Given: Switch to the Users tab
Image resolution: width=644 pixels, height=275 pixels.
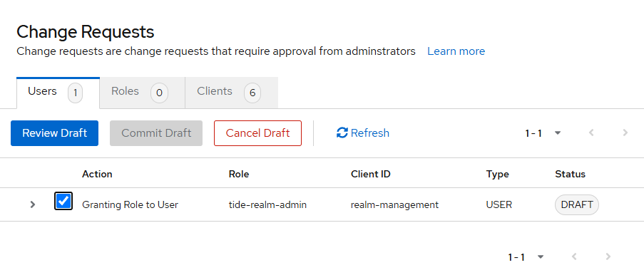Looking at the screenshot, I should point(58,93).
